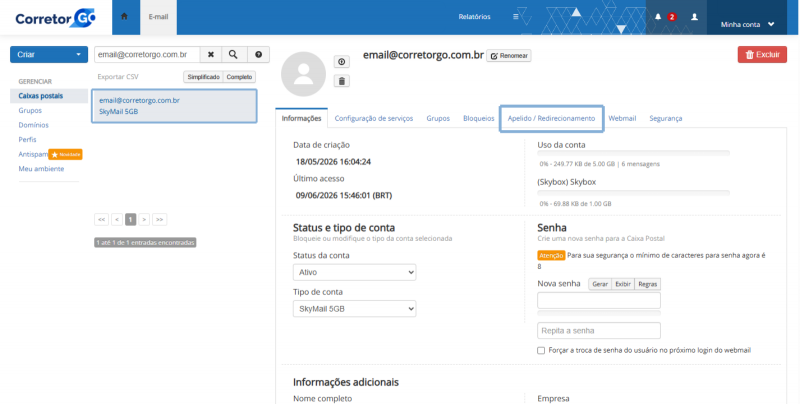The width and height of the screenshot is (800, 404).
Task: Run search with the magnifier icon
Action: [x=233, y=54]
